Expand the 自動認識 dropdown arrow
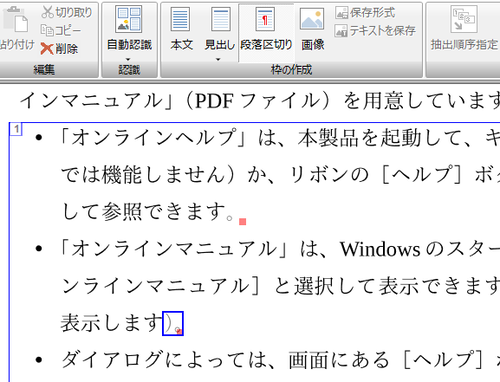Image resolution: width=500 pixels, height=382 pixels. pos(129,59)
